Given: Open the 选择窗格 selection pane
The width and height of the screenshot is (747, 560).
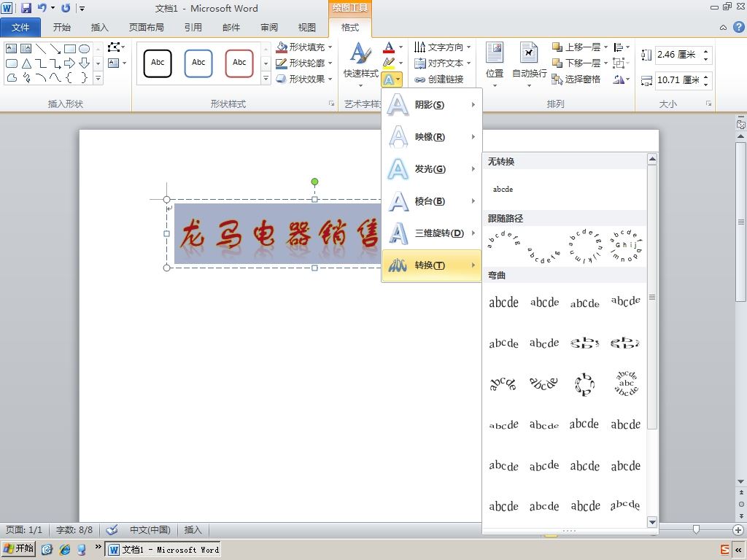Looking at the screenshot, I should 576,79.
